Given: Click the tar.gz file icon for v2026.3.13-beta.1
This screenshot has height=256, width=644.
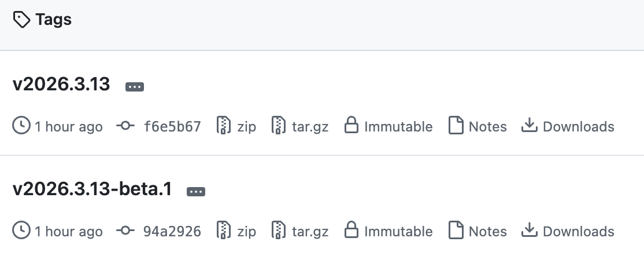Looking at the screenshot, I should pyautogui.click(x=279, y=231).
